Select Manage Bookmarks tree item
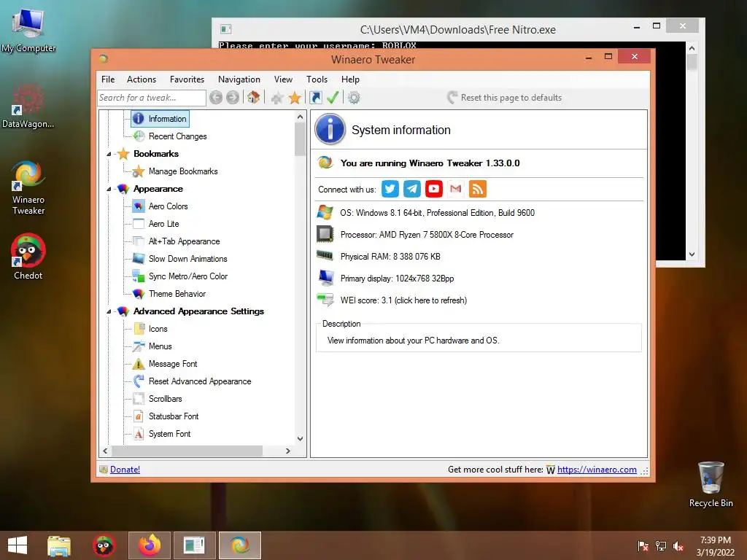747x560 pixels. click(183, 171)
